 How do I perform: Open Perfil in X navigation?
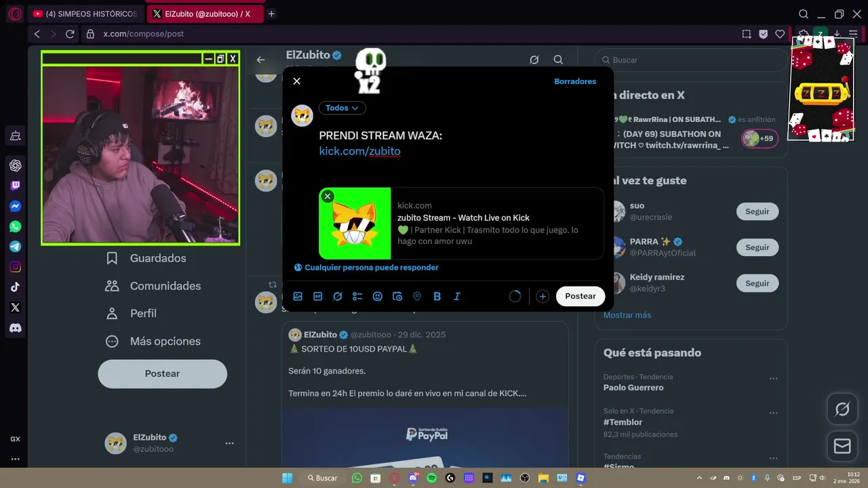point(131,314)
